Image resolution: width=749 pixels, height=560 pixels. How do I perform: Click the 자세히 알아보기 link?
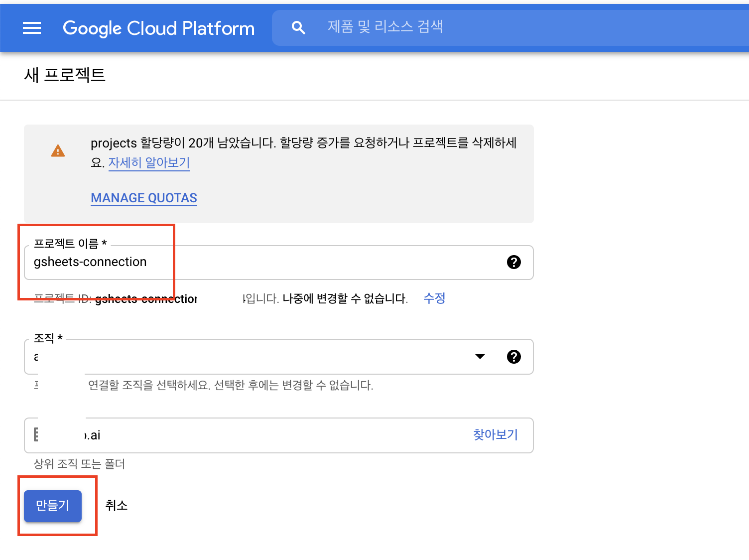pyautogui.click(x=149, y=163)
